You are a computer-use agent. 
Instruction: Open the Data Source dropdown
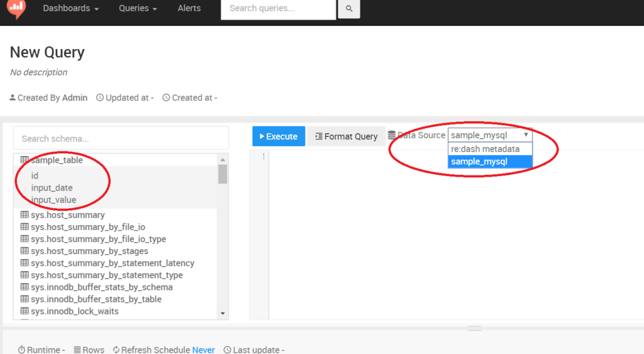coord(490,135)
